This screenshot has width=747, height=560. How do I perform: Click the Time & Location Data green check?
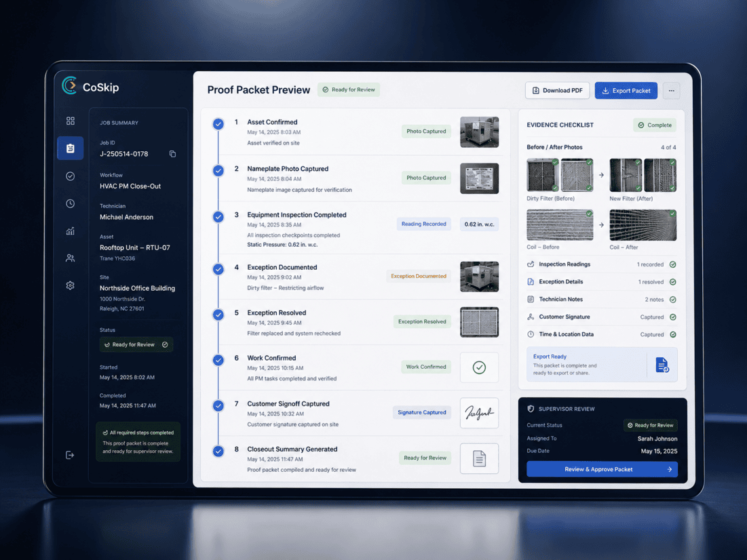coord(672,334)
